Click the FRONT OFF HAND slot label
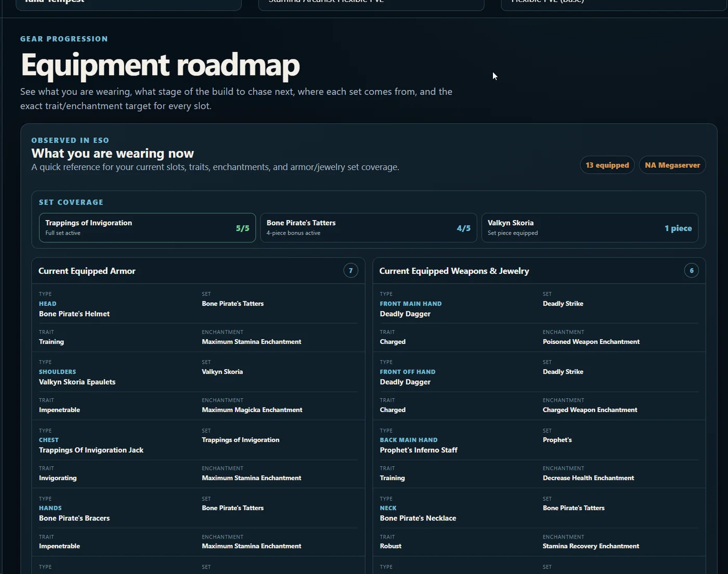Viewport: 728px width, 574px height. 408,372
